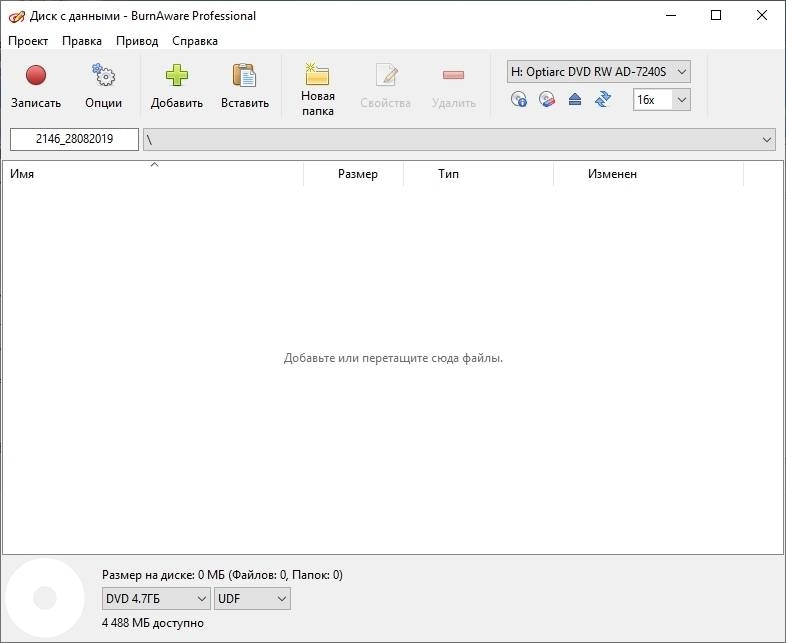
Task: Expand the Optiarc DVD RW drive dropdown
Action: pyautogui.click(x=599, y=72)
